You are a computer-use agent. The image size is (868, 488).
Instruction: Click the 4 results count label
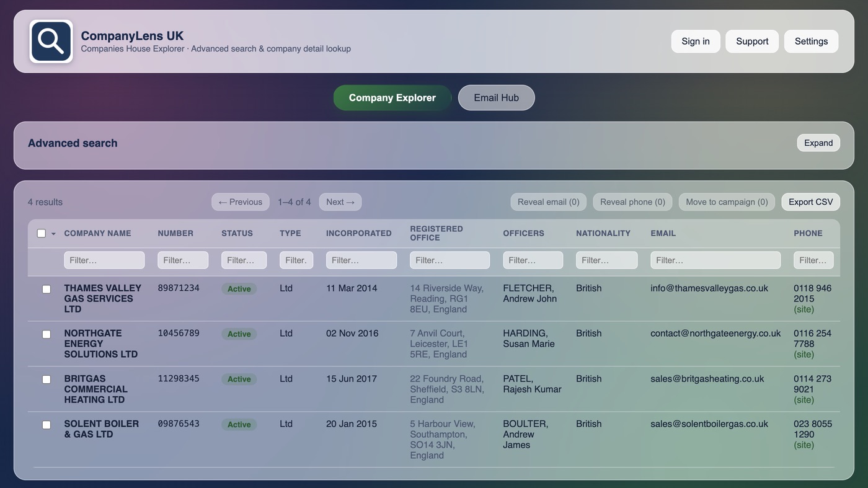(x=45, y=202)
